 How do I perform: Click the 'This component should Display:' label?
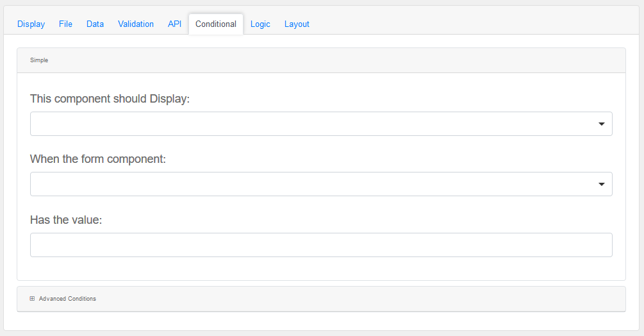click(x=110, y=99)
